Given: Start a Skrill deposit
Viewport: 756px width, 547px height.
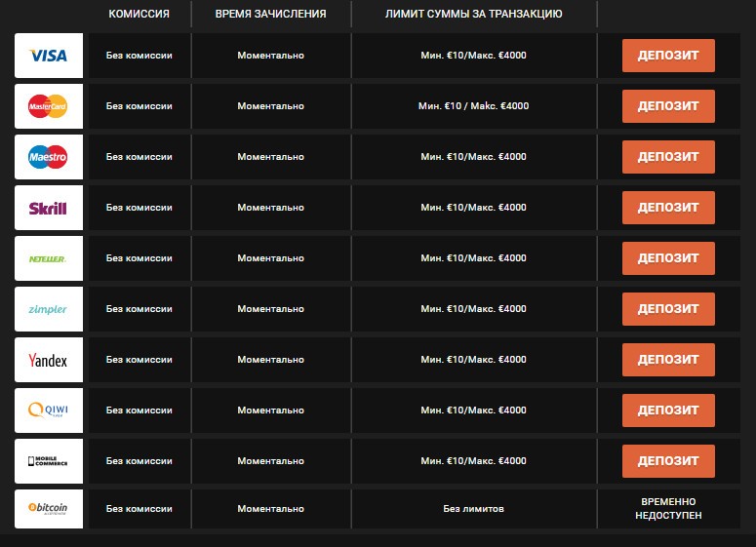Looking at the screenshot, I should [x=668, y=208].
